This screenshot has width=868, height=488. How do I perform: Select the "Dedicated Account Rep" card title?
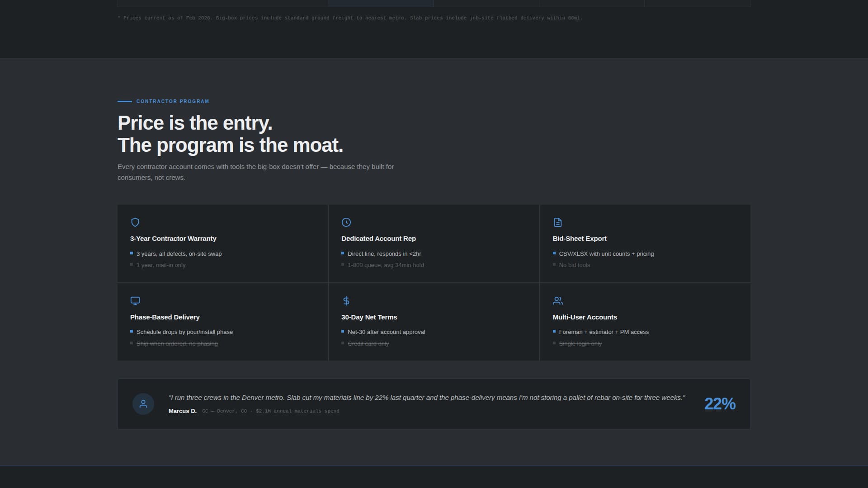(x=378, y=239)
